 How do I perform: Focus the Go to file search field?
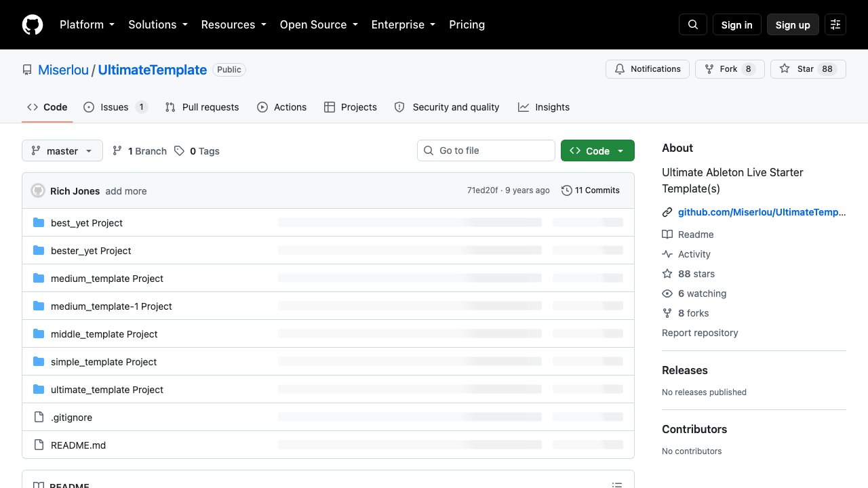(486, 150)
